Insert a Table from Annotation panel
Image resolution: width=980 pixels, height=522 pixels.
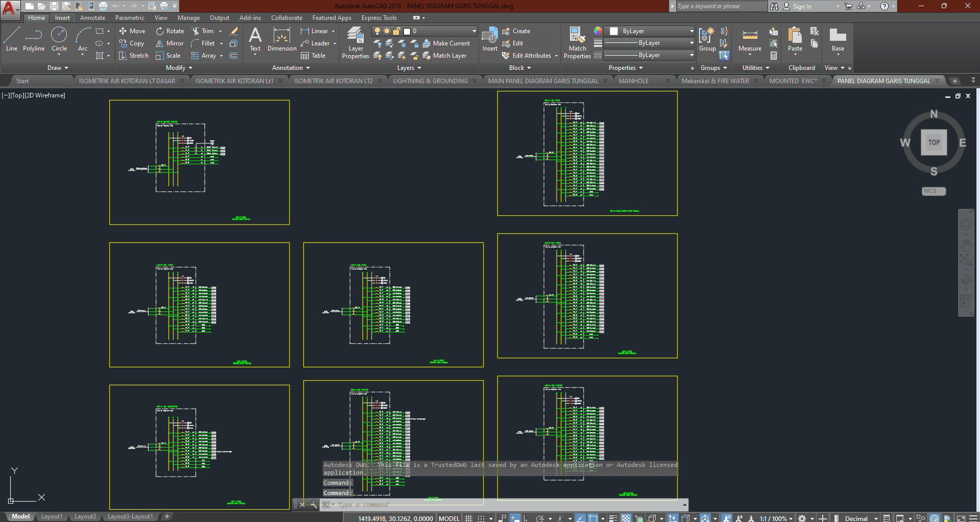click(x=313, y=56)
